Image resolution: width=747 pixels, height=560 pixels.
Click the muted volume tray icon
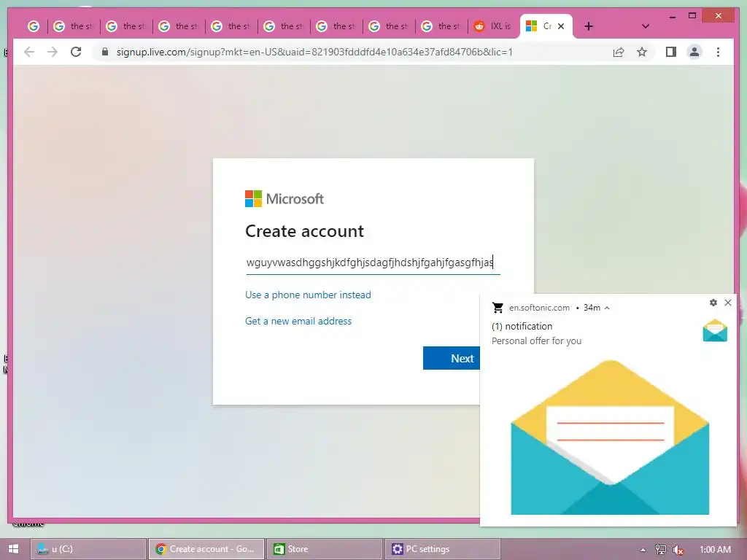click(678, 550)
